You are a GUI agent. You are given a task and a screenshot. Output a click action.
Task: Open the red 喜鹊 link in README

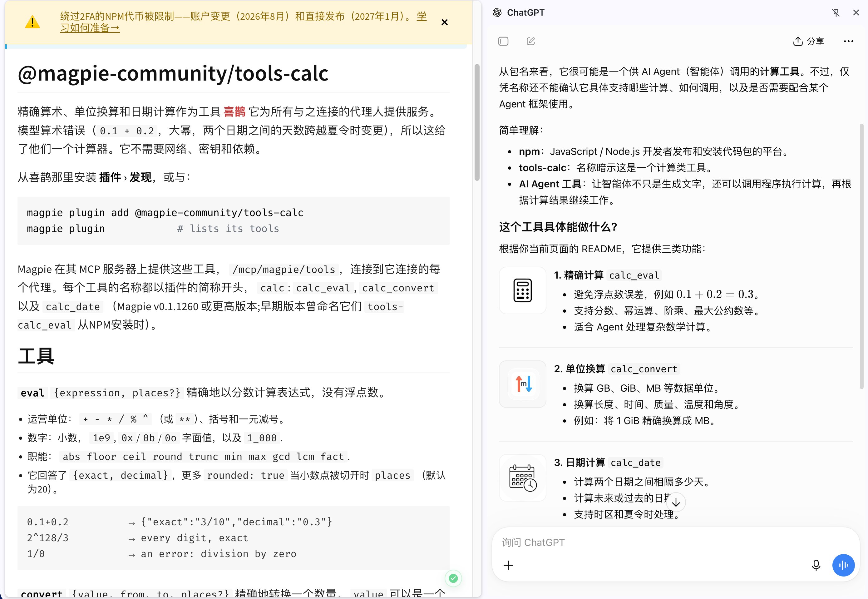[x=234, y=111]
